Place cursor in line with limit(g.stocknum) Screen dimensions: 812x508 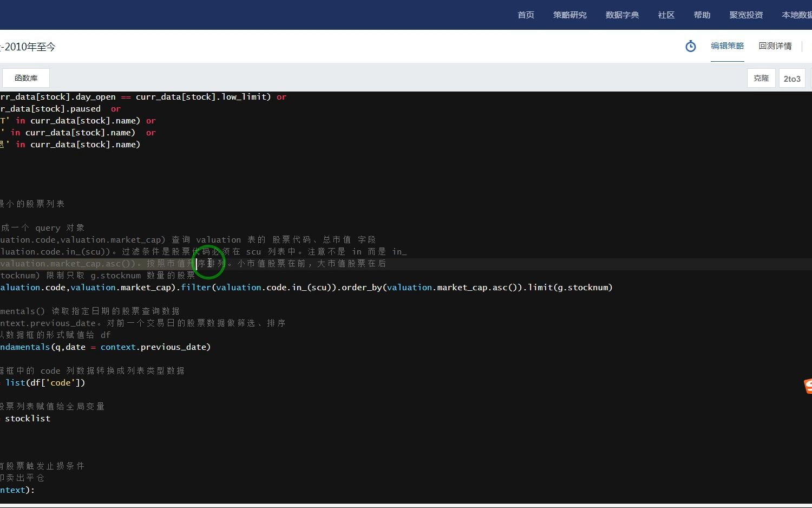[x=306, y=288]
